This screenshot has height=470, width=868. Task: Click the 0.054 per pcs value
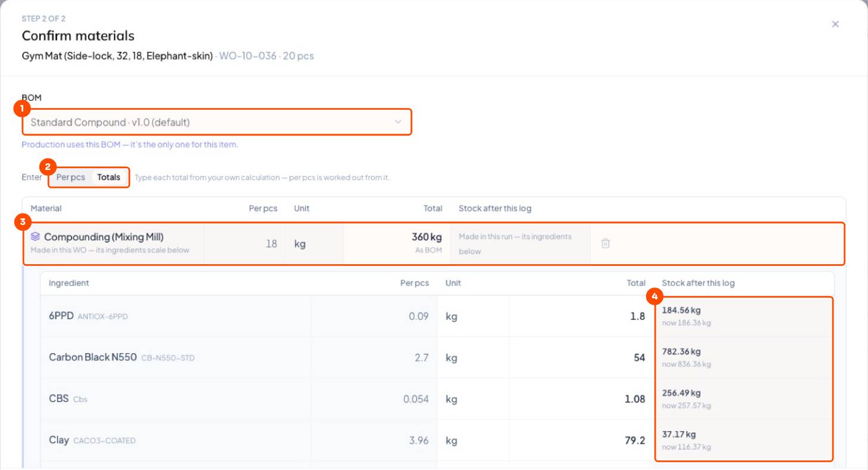pos(416,398)
